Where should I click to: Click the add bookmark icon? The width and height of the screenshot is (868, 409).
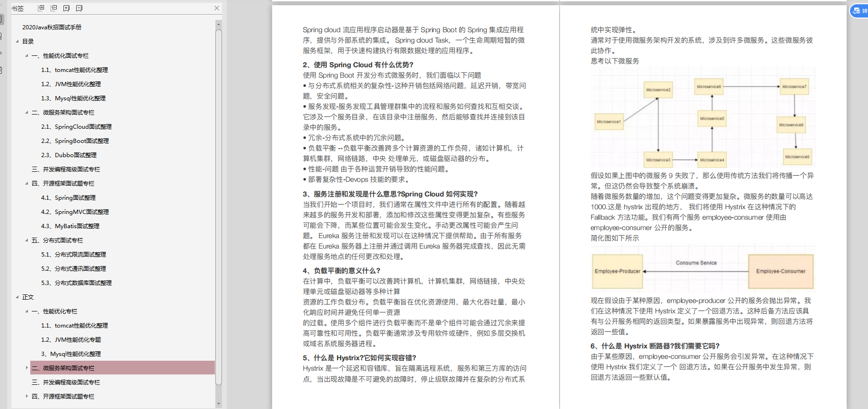tap(66, 8)
